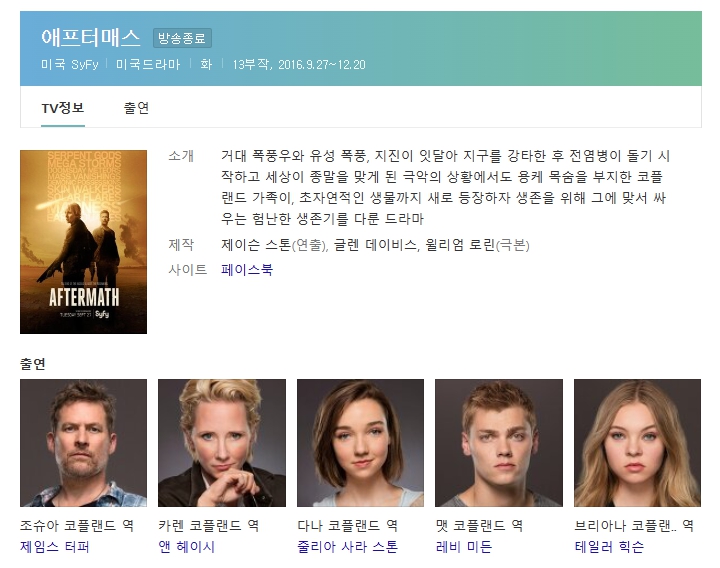Viewport: 720px width, 568px height.
Task: Click the 출연 section heading above the cast photos
Action: click(x=33, y=364)
